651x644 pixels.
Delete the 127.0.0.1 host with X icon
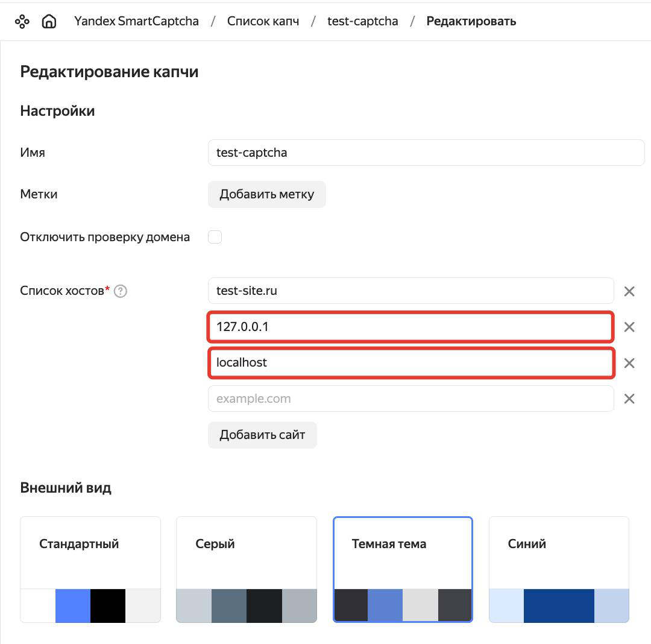tap(629, 327)
